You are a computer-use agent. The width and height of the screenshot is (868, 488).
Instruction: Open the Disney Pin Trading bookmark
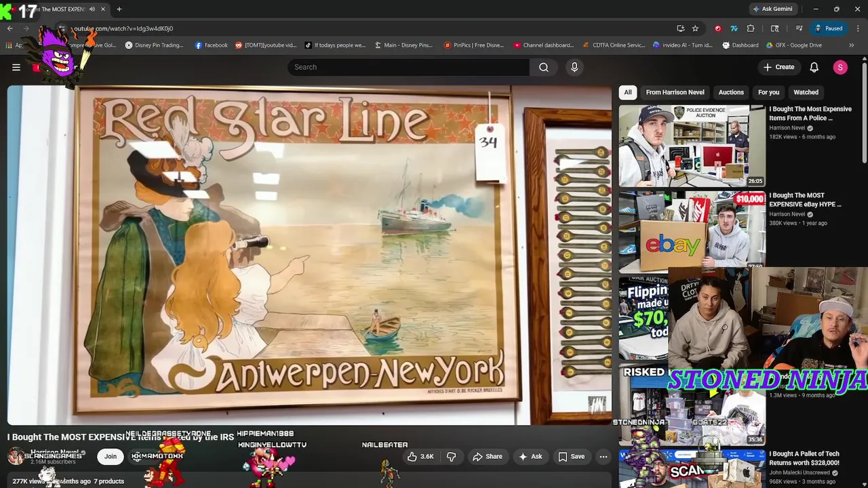(154, 45)
